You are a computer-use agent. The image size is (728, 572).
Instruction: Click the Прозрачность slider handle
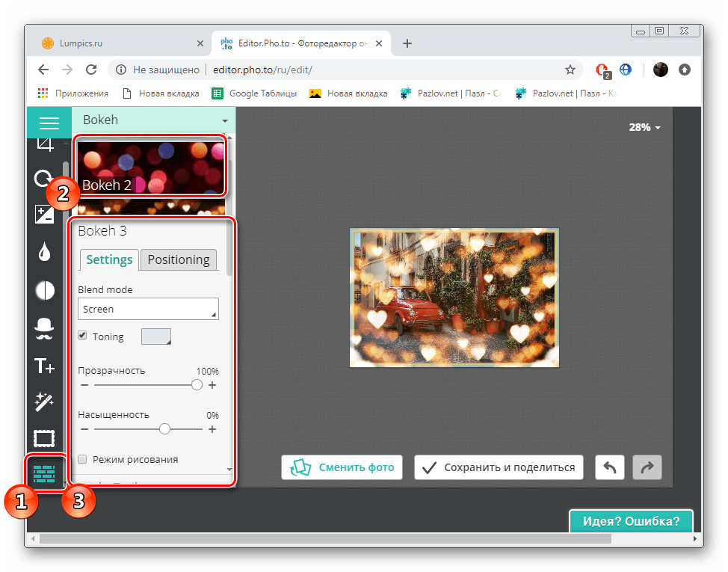point(197,385)
